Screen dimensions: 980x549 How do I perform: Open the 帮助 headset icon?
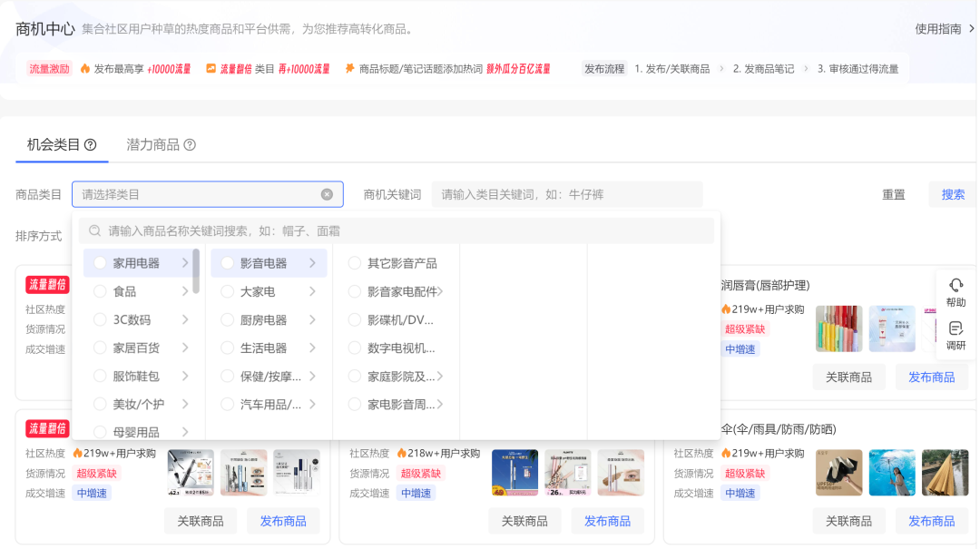pos(955,286)
